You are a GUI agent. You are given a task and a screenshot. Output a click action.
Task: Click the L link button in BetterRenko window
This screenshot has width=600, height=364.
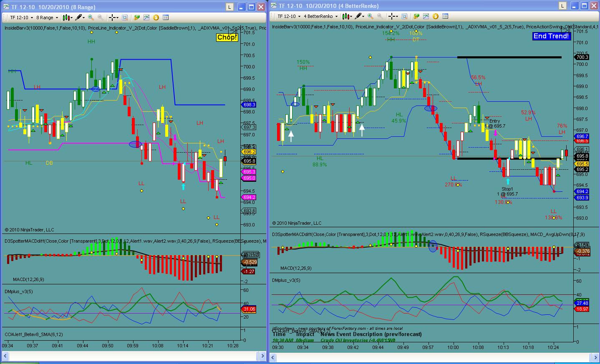click(563, 5)
